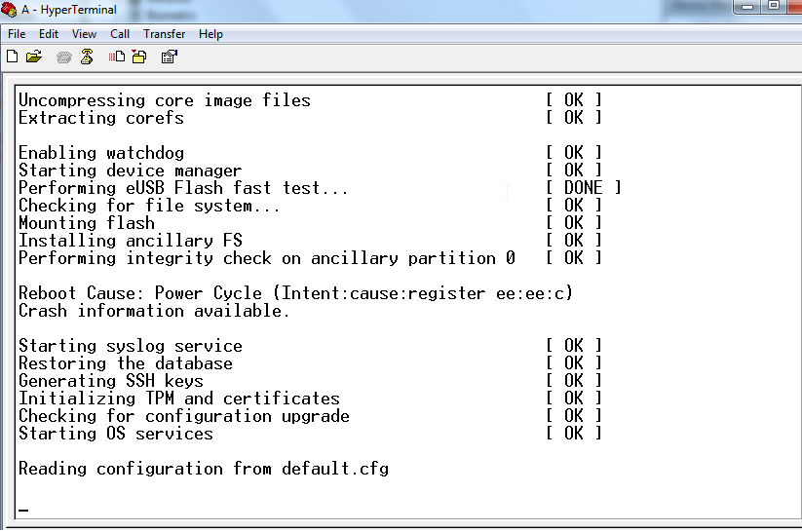This screenshot has width=802, height=532.
Task: Click the OK status beside 'Enabling watchdog'
Action: (574, 152)
